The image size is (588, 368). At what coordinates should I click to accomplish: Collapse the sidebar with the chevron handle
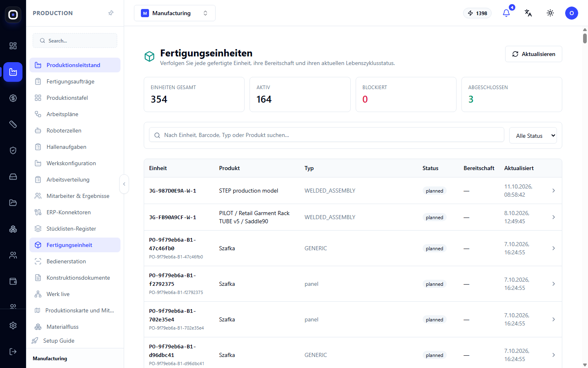124,184
